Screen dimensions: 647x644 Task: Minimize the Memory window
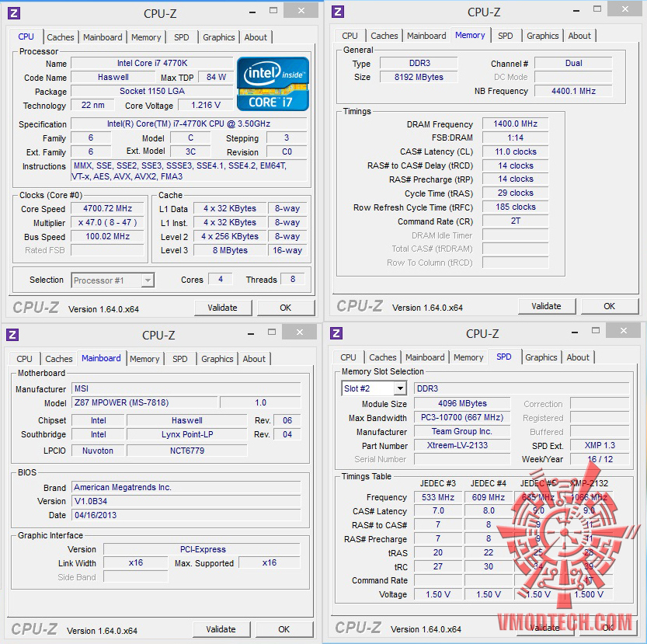pyautogui.click(x=576, y=10)
